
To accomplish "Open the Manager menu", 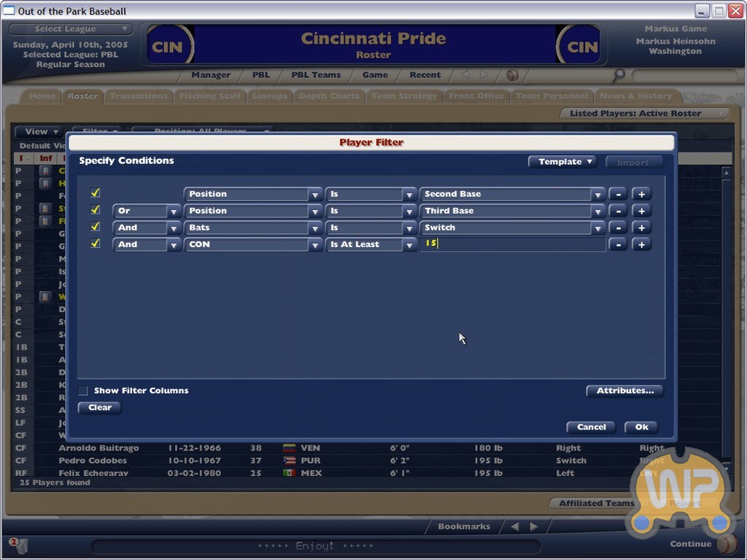I will 211,75.
